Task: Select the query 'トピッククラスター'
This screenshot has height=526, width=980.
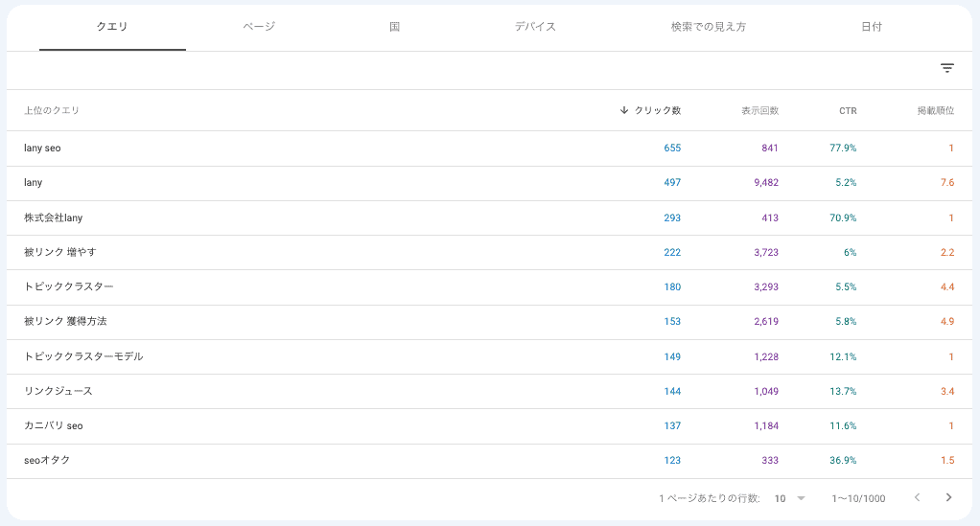Action: pos(69,286)
